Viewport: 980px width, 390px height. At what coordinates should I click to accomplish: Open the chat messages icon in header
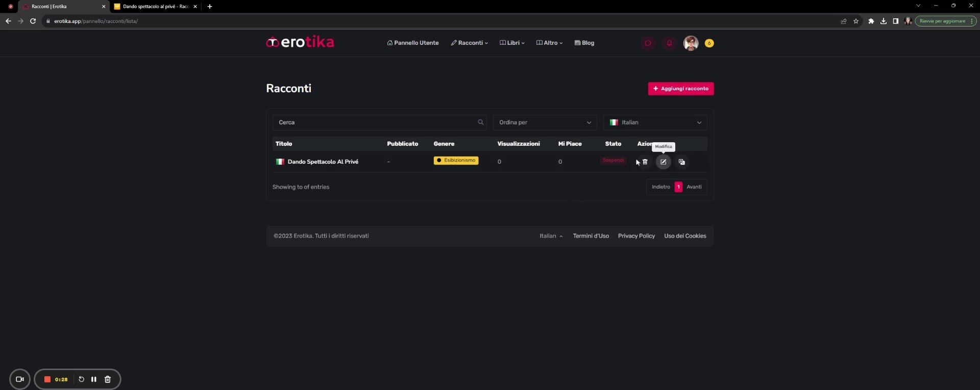[x=648, y=43]
